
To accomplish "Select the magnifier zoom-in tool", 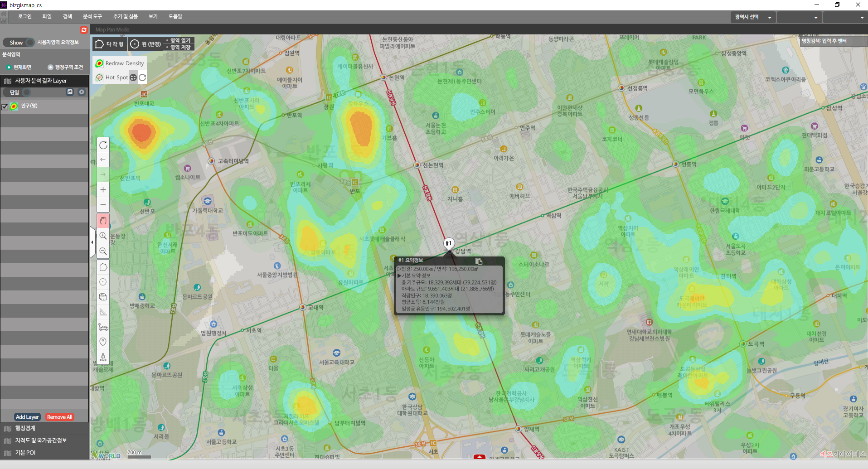I will click(x=103, y=236).
